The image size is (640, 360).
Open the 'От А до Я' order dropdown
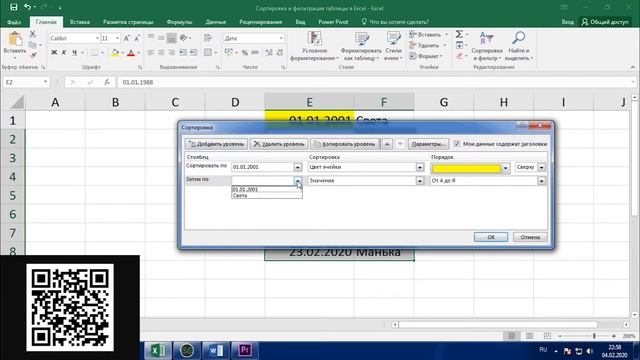tap(541, 180)
